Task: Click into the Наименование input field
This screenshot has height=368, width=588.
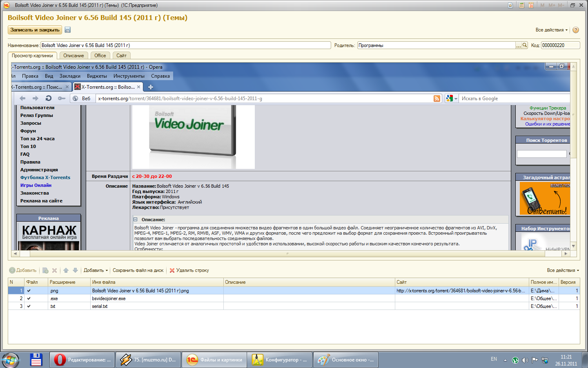Action: tap(186, 45)
